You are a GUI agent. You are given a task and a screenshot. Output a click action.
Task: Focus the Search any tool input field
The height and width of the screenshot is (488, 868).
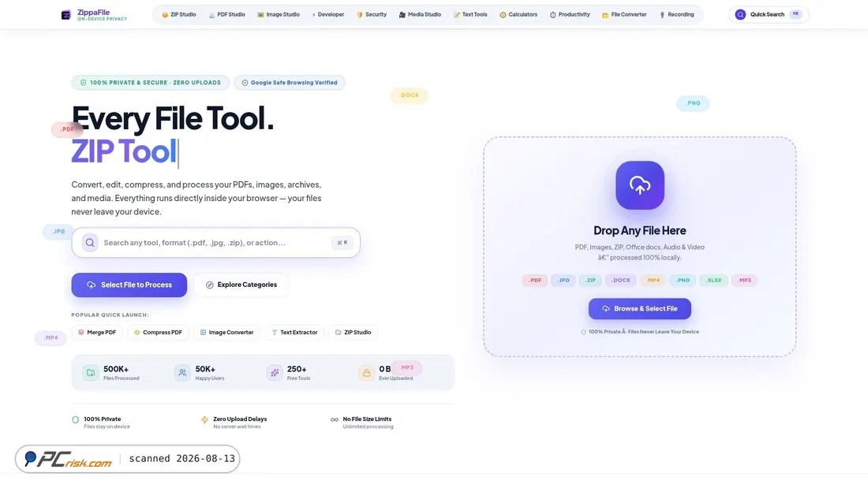pos(216,243)
